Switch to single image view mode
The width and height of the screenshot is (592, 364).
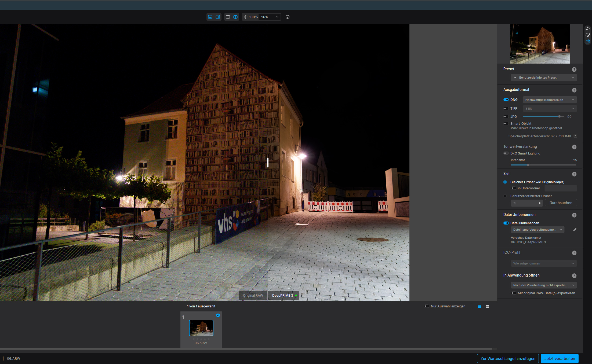coord(228,17)
